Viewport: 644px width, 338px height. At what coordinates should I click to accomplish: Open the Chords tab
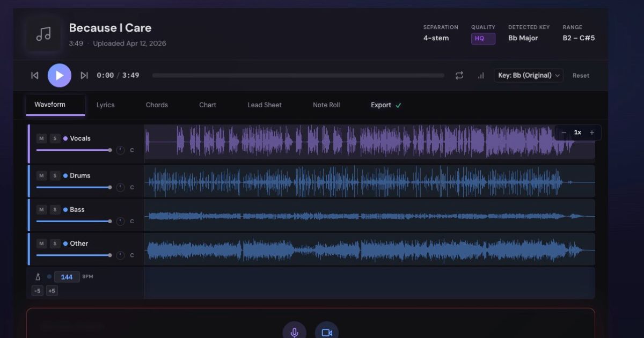[x=157, y=105]
